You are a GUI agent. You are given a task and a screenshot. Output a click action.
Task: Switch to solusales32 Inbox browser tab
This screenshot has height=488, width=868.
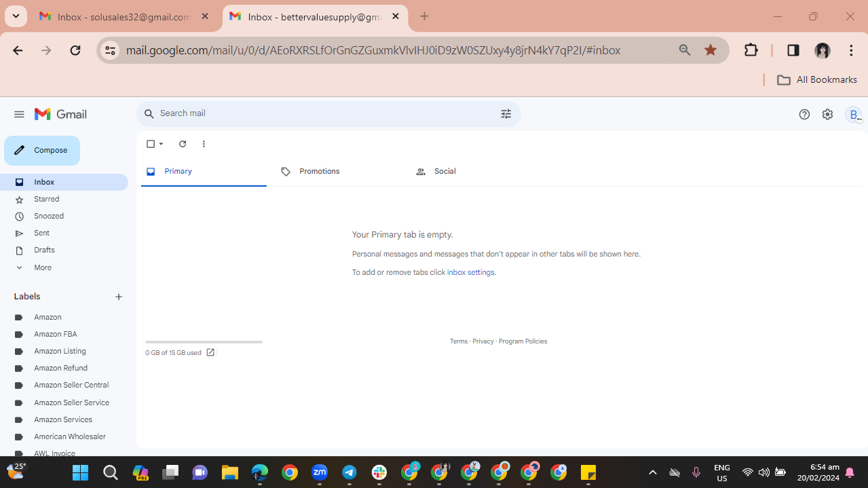click(125, 17)
